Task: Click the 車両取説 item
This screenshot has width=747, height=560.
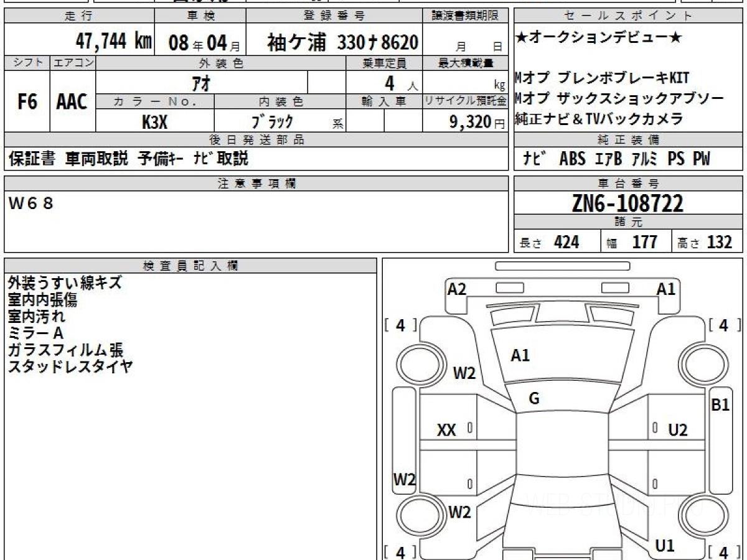Action: pyautogui.click(x=96, y=159)
